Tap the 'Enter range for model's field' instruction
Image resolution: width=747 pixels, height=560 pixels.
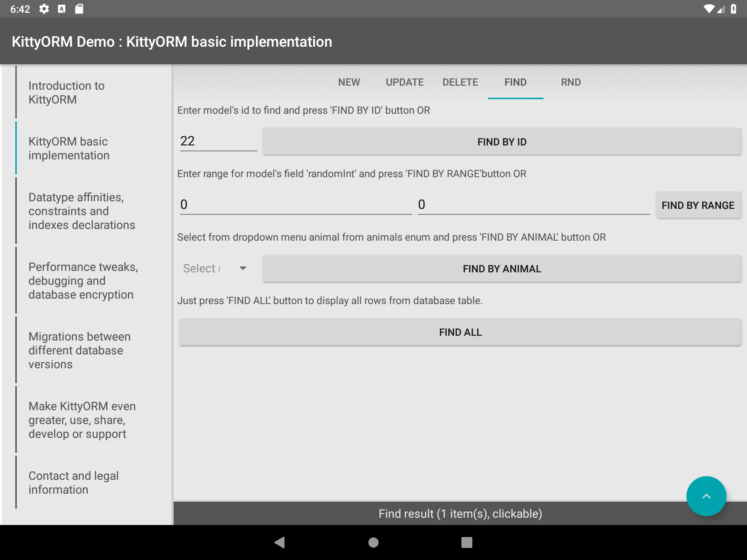click(352, 174)
